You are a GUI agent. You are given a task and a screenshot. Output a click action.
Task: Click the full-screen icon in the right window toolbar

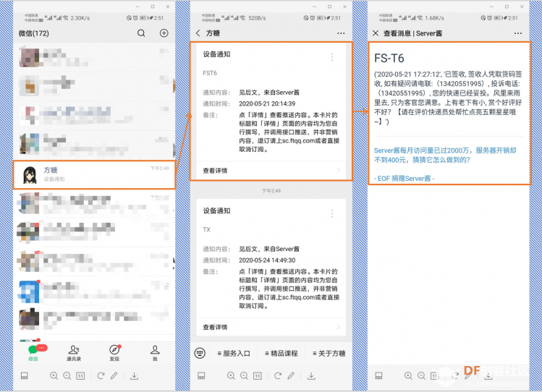(x=378, y=376)
